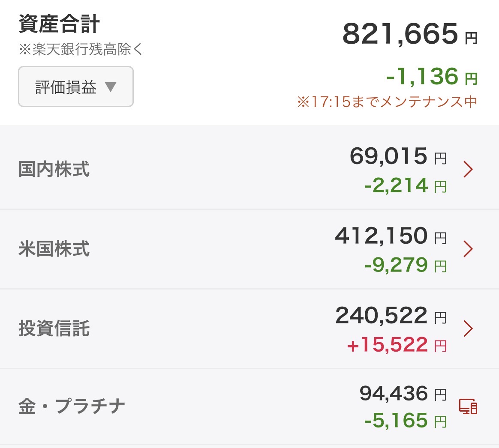Select the 国内株式 row label

point(54,170)
